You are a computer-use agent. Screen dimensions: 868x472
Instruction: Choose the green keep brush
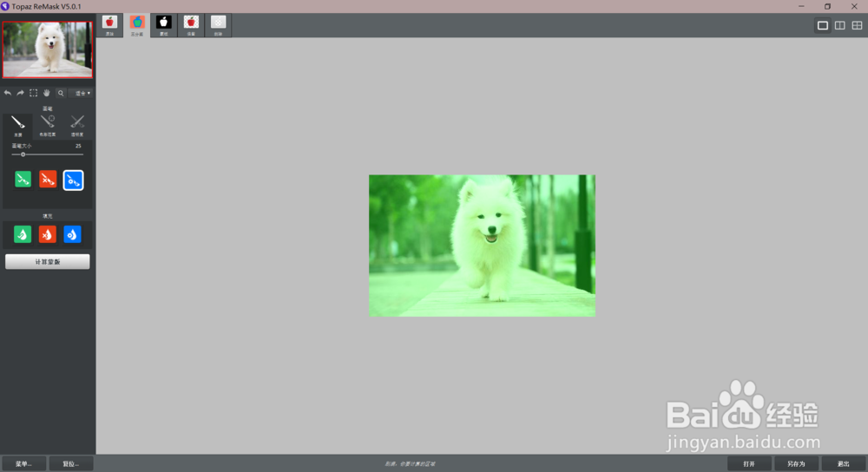point(23,180)
